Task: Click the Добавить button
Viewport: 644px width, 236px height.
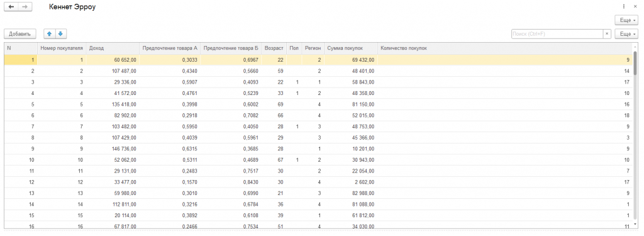Action: [x=19, y=34]
